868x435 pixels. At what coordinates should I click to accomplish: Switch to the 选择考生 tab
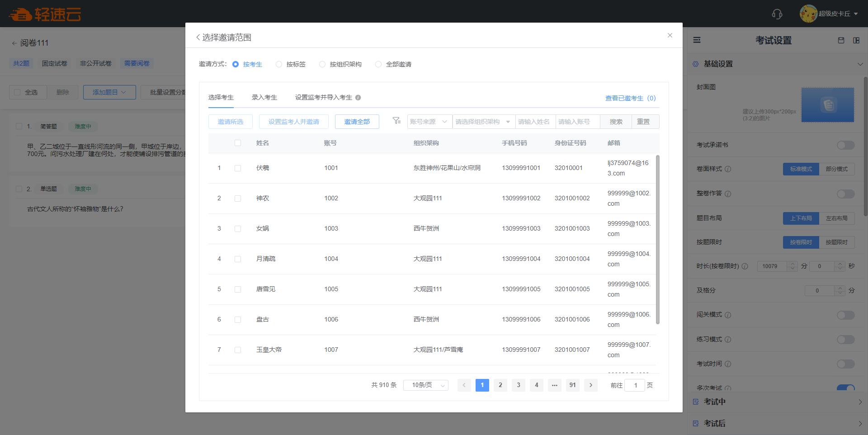[221, 98]
